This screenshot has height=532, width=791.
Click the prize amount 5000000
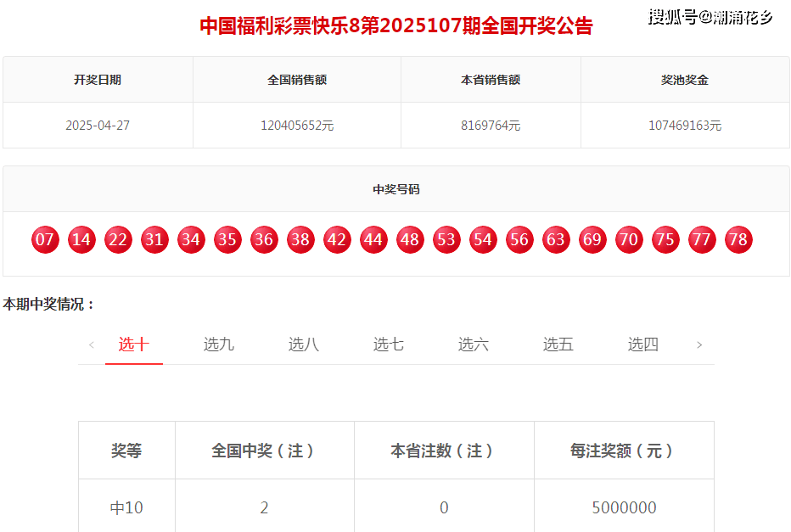pos(624,507)
